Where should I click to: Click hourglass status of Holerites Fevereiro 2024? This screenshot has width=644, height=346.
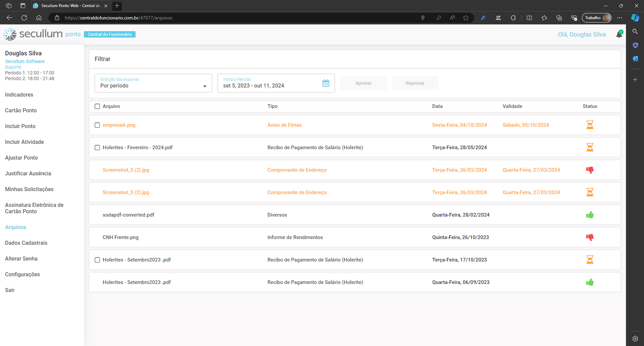[590, 148]
